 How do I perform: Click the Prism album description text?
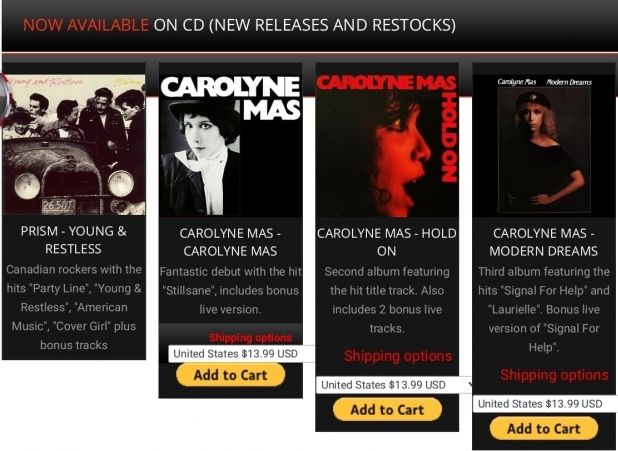[x=74, y=307]
